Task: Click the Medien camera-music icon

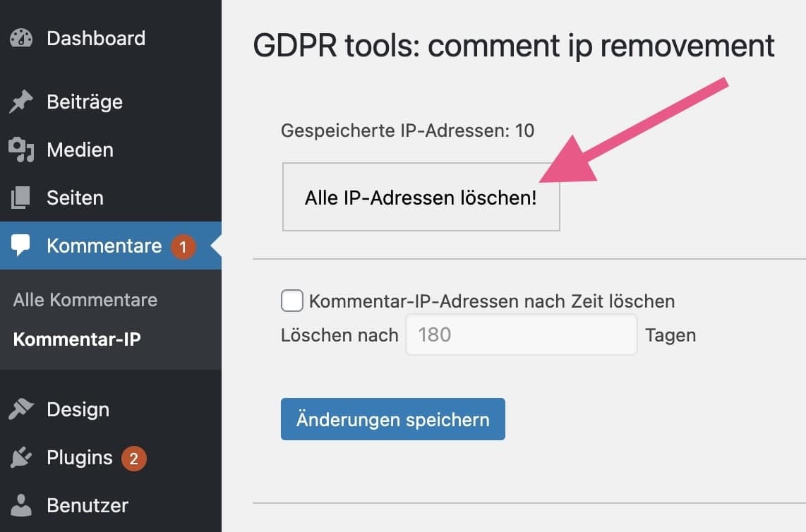Action: click(21, 150)
